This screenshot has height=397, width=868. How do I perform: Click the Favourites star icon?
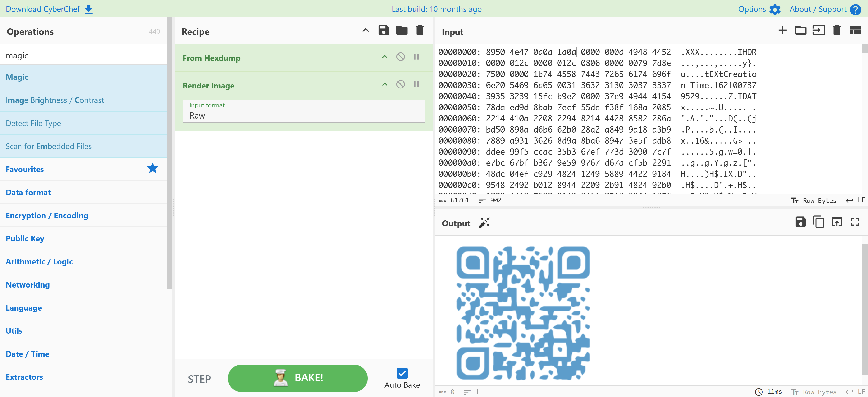click(x=153, y=168)
